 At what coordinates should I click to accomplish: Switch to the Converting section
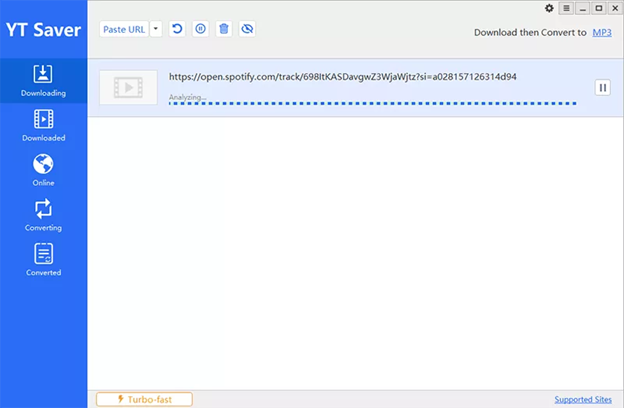click(x=43, y=215)
